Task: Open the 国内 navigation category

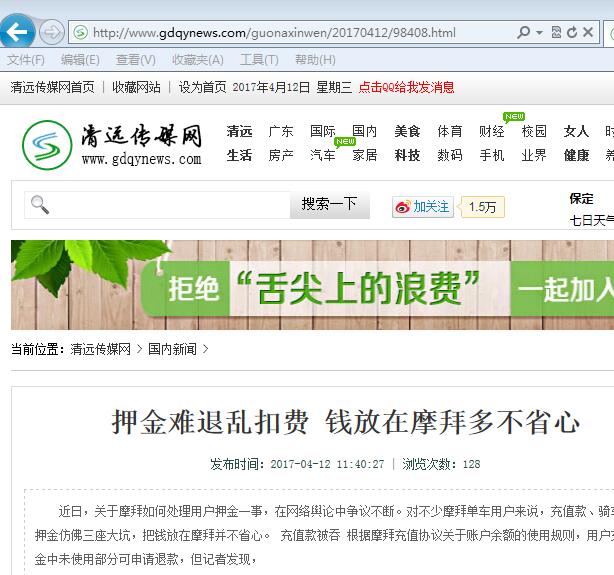Action: point(365,131)
